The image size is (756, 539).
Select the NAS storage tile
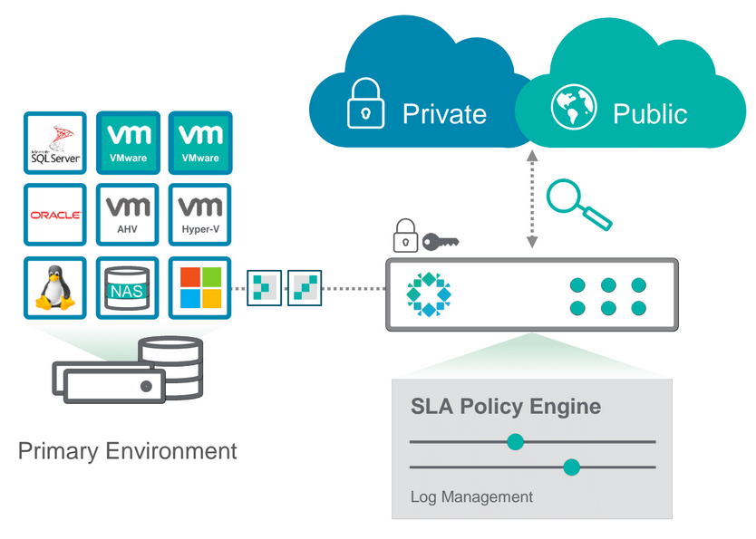(128, 288)
